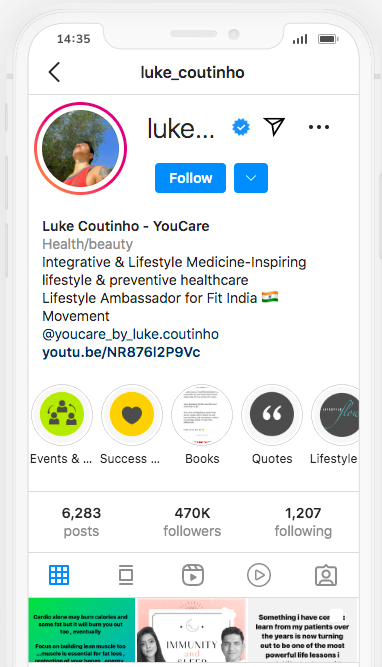Open the @youcare_by_luke.coutinho mention
The height and width of the screenshot is (667, 382).
pyautogui.click(x=130, y=334)
